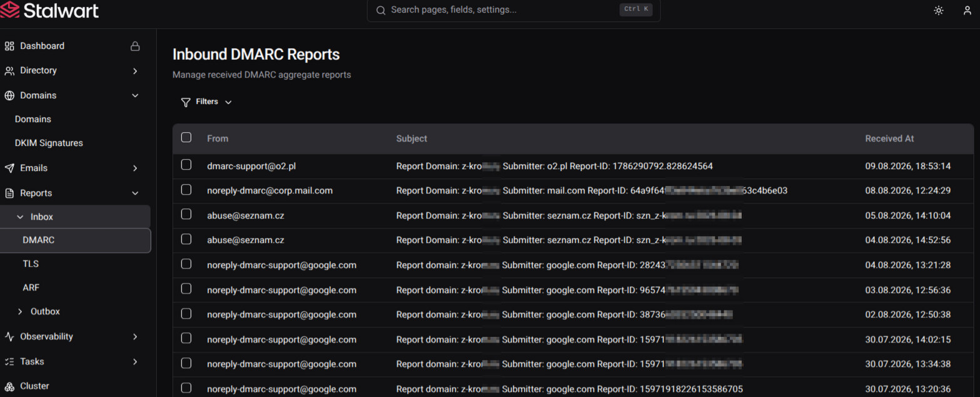Click the Reports document icon
Image resolution: width=980 pixels, height=397 pixels.
coord(9,193)
